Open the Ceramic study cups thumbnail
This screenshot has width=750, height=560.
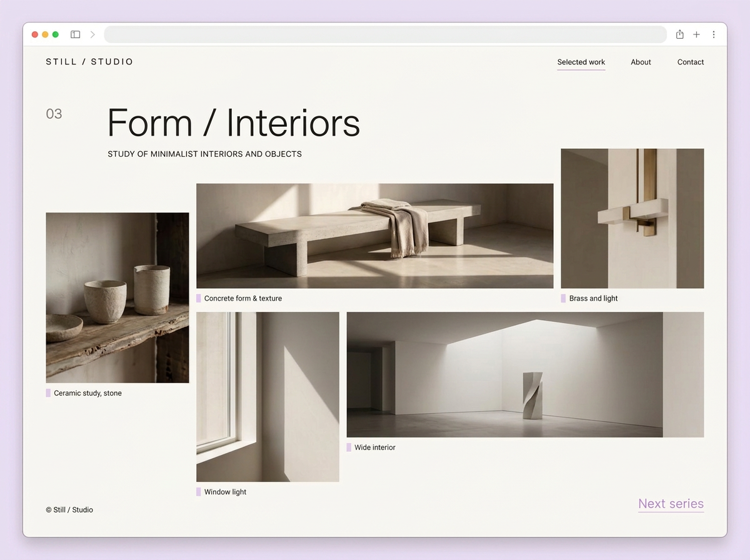tap(117, 297)
